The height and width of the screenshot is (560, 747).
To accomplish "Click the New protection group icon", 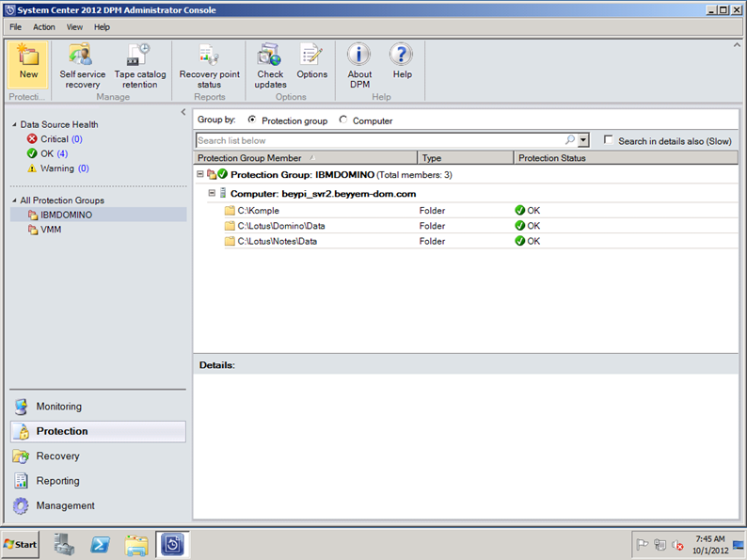I will tap(28, 55).
